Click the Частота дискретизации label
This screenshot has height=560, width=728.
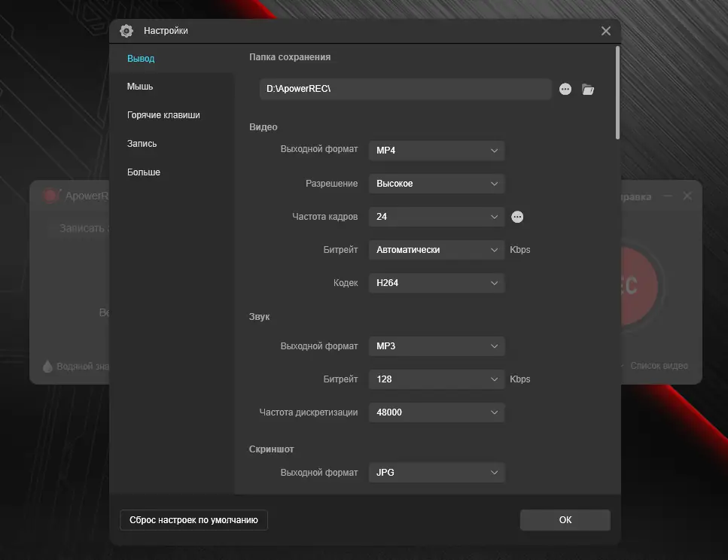pyautogui.click(x=309, y=412)
